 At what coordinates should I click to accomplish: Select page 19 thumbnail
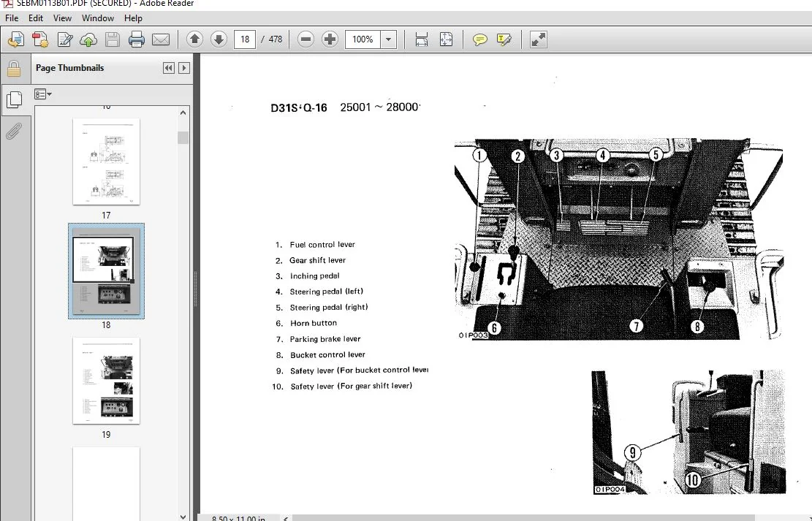point(106,381)
